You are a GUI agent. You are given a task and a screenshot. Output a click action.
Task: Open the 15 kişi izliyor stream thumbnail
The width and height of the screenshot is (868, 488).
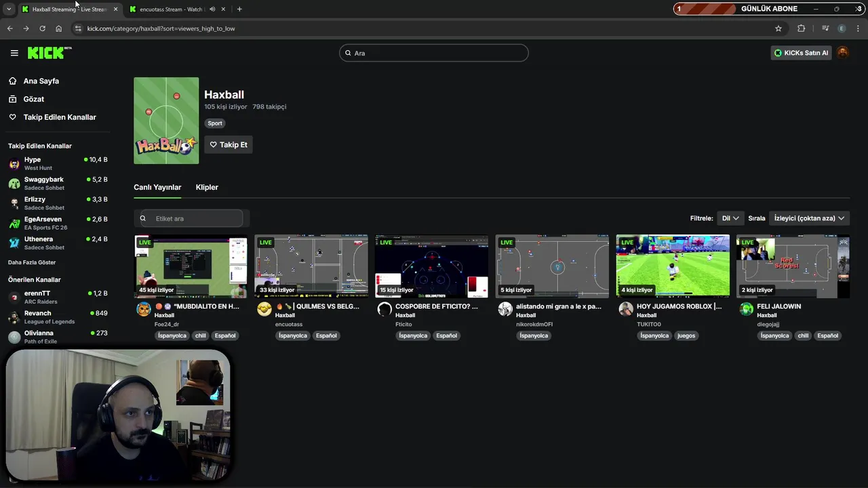pos(431,266)
